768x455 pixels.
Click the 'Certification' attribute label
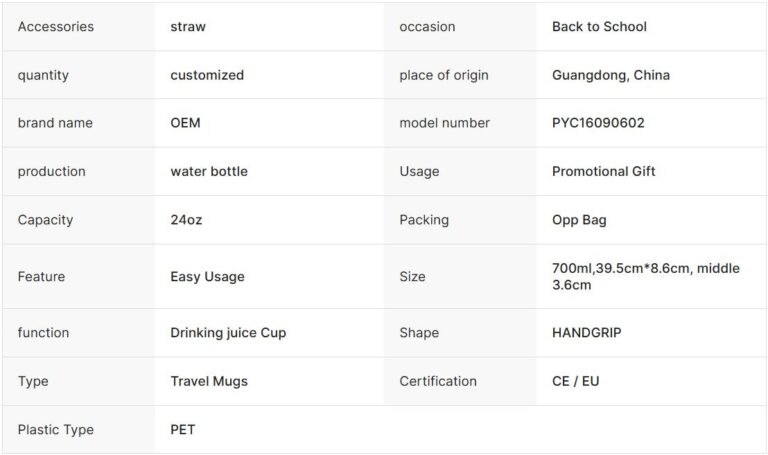pos(438,381)
